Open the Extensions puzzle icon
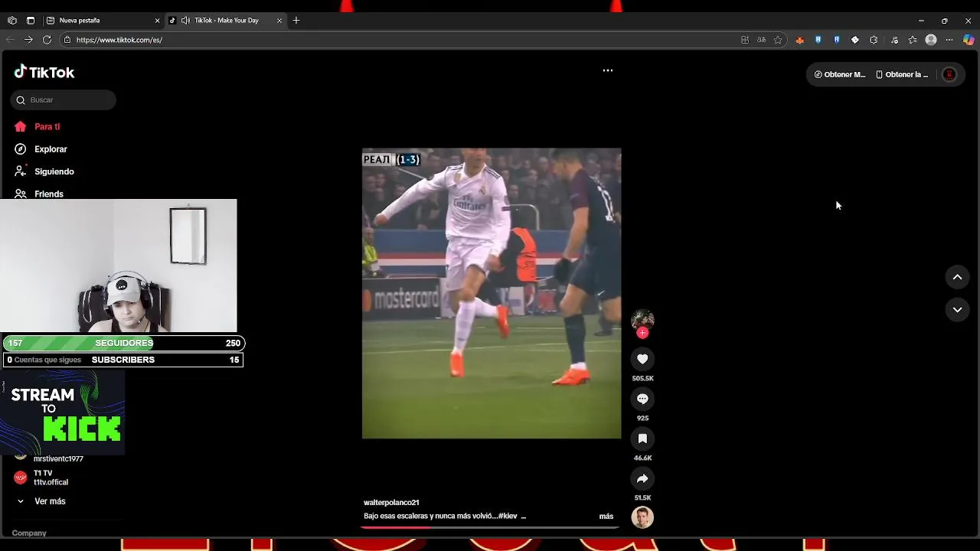Image resolution: width=980 pixels, height=551 pixels. 874,40
